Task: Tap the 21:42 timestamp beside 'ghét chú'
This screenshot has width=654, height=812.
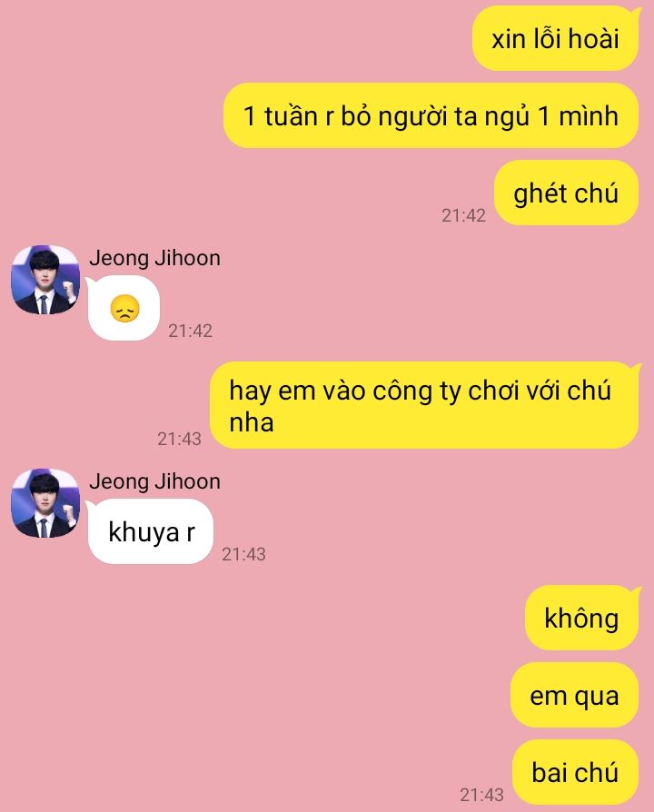Action: point(463,215)
